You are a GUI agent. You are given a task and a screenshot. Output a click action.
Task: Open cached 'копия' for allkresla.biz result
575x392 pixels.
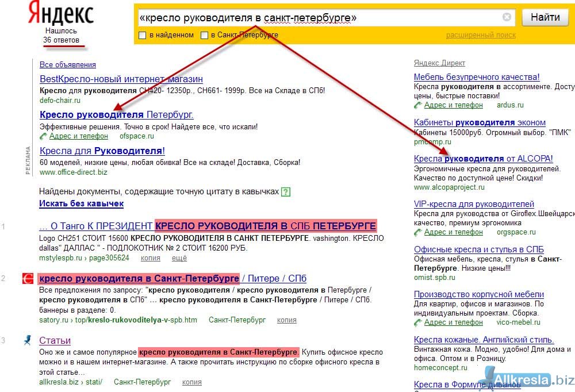tap(192, 382)
